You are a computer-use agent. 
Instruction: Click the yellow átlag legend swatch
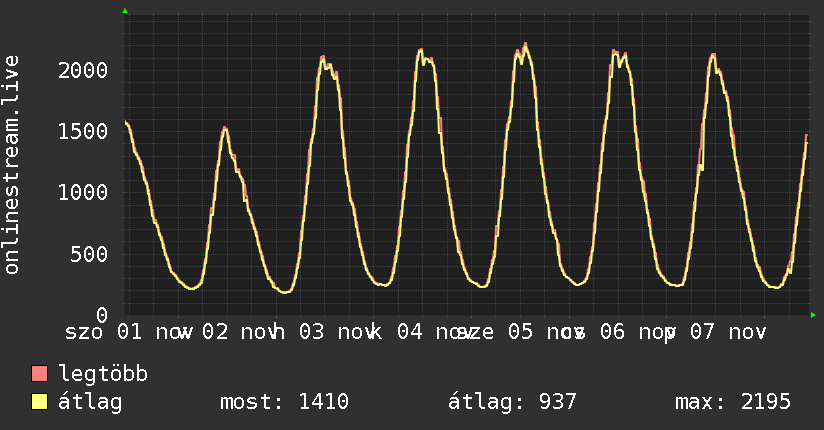(40, 402)
